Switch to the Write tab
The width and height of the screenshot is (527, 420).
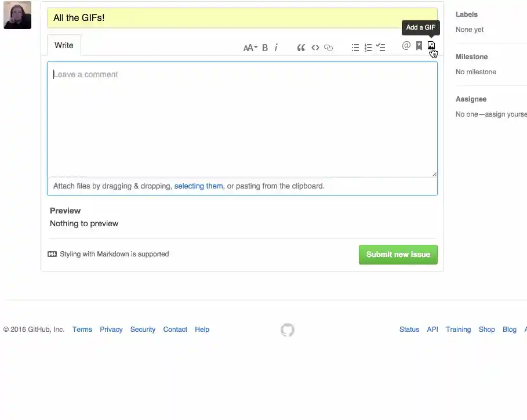point(64,45)
